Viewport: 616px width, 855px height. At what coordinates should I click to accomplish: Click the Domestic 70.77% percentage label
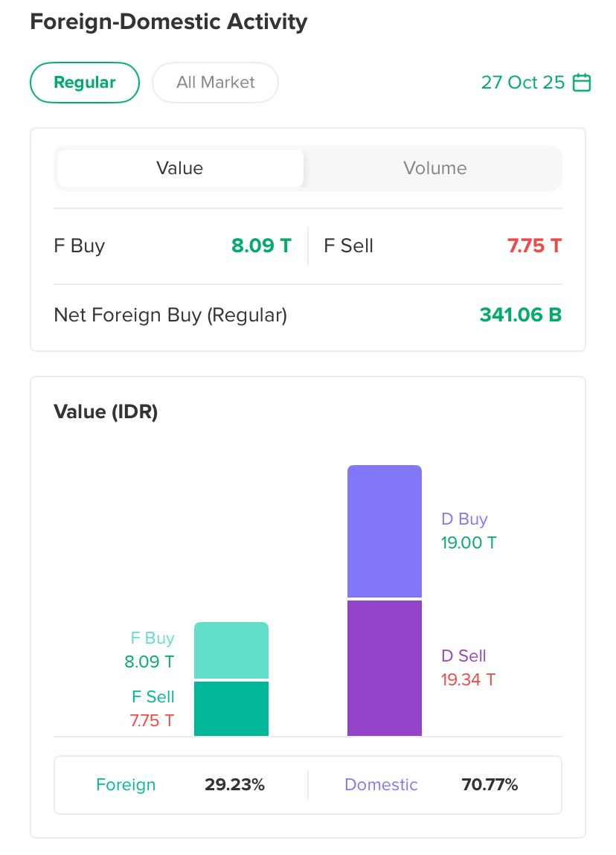tap(489, 784)
